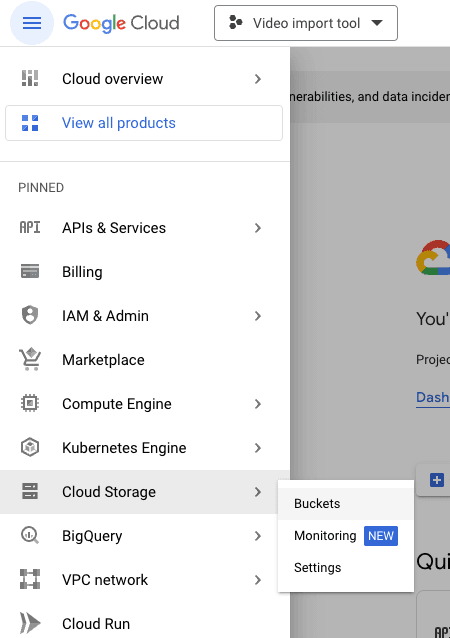Select Monitoring in Cloud Storage submenu
Image resolution: width=450 pixels, height=638 pixels.
point(346,535)
